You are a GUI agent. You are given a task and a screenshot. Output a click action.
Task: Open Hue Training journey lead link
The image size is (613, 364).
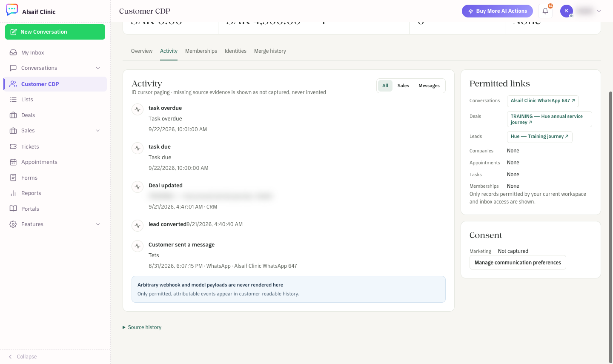point(539,137)
